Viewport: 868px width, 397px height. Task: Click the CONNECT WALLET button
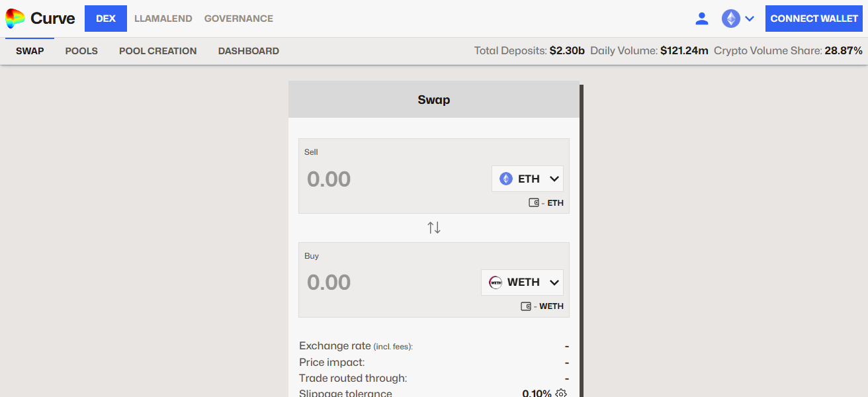(814, 18)
